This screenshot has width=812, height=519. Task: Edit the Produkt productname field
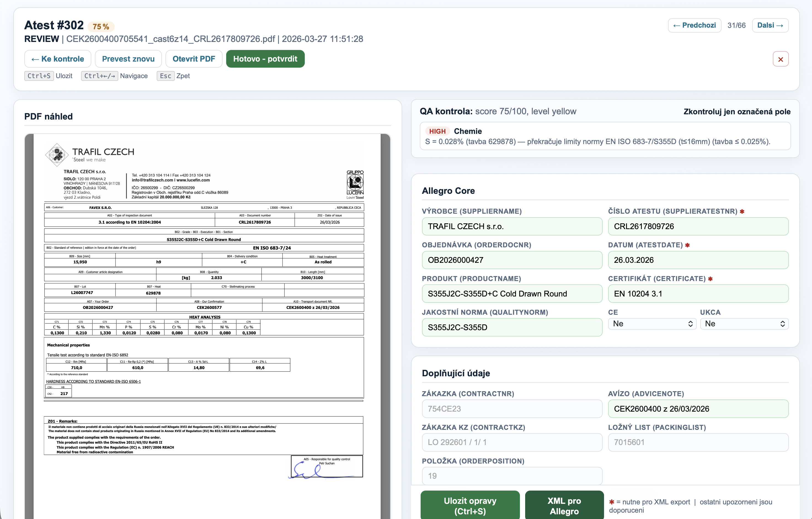coord(512,293)
